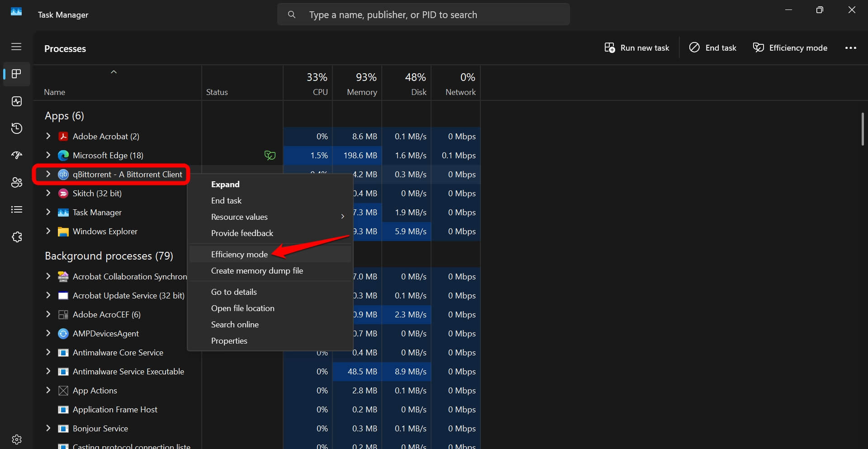Expand the qBittorrent process group
Viewport: 868px width, 449px height.
point(48,174)
